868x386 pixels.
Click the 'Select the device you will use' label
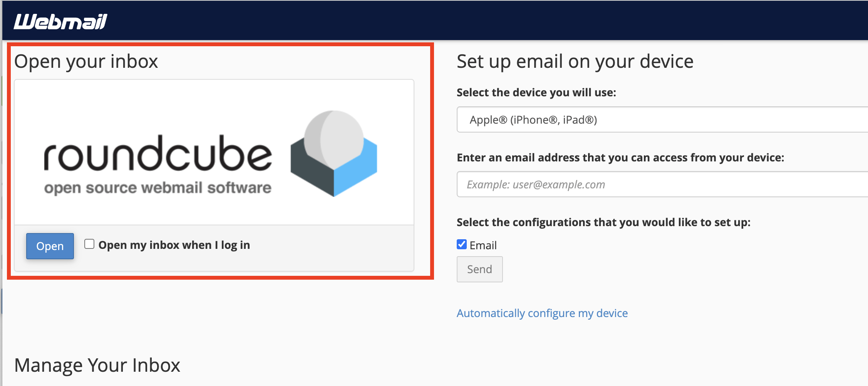[x=536, y=92]
